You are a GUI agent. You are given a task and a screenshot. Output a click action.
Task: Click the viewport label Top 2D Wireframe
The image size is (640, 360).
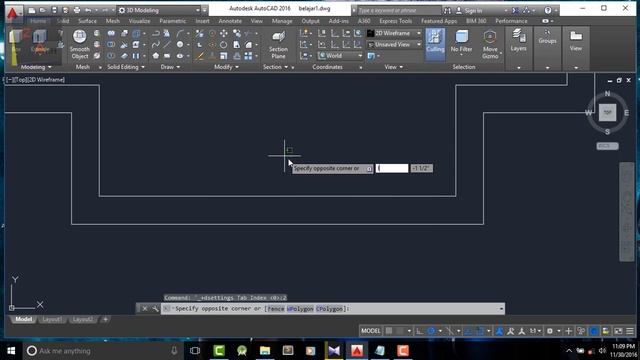[35, 80]
